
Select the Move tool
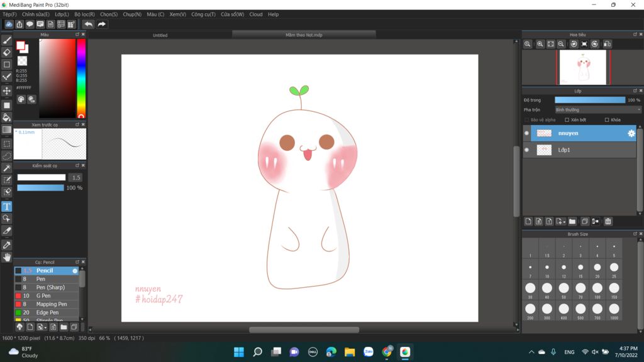[x=7, y=90]
